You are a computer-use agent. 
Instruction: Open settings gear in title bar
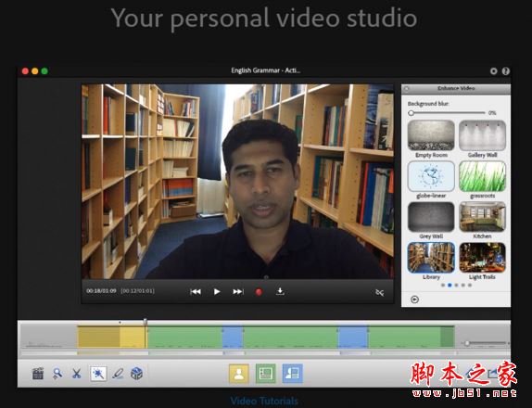(x=494, y=71)
